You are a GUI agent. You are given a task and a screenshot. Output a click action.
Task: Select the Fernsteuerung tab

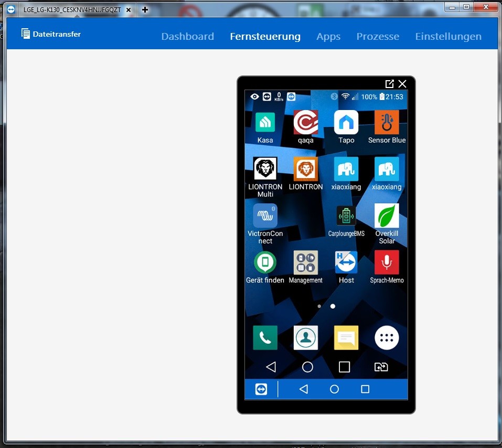(265, 37)
